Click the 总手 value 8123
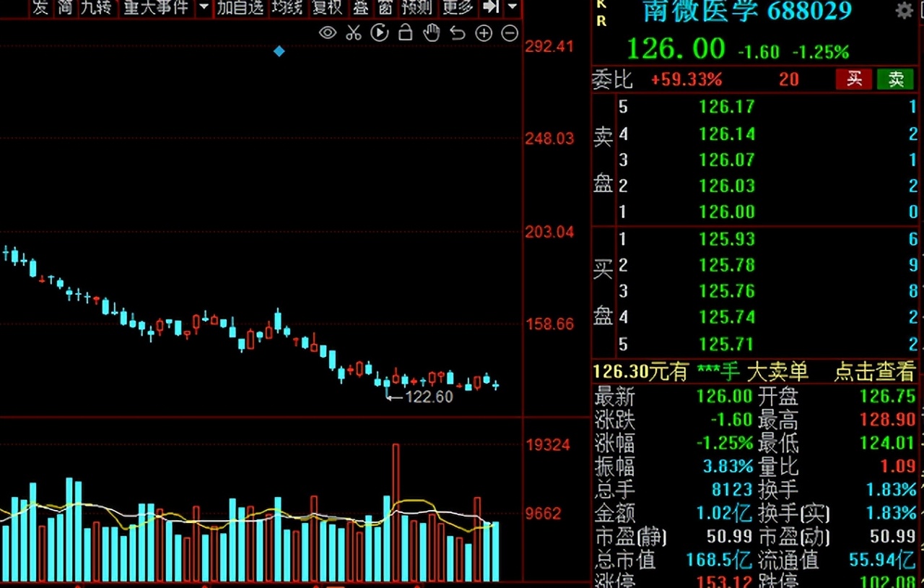The width and height of the screenshot is (924, 588). (731, 490)
